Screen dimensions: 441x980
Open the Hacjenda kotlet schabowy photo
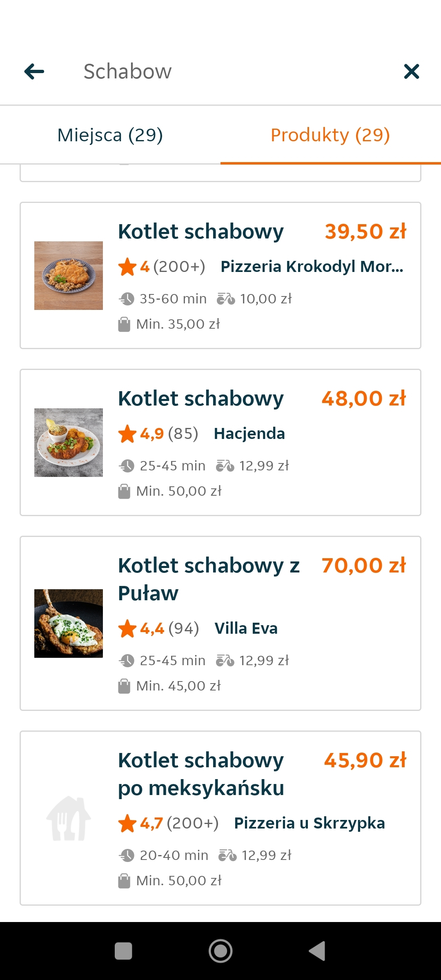pos(69,443)
